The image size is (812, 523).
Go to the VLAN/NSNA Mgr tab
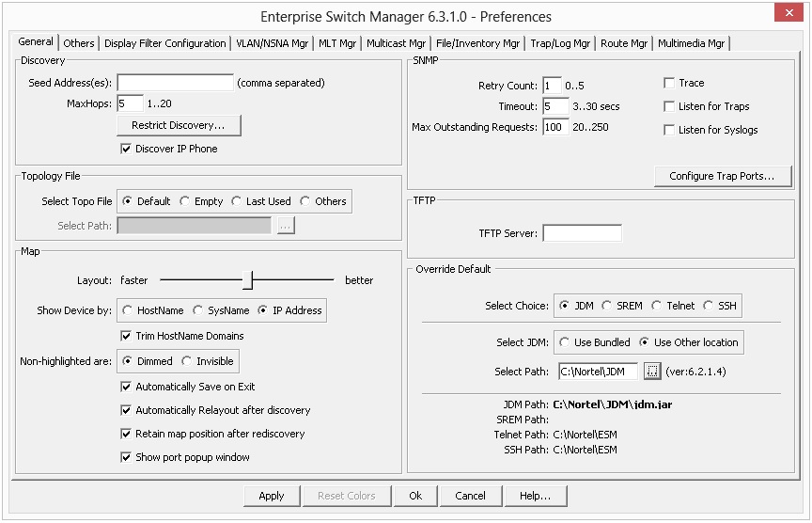click(272, 43)
